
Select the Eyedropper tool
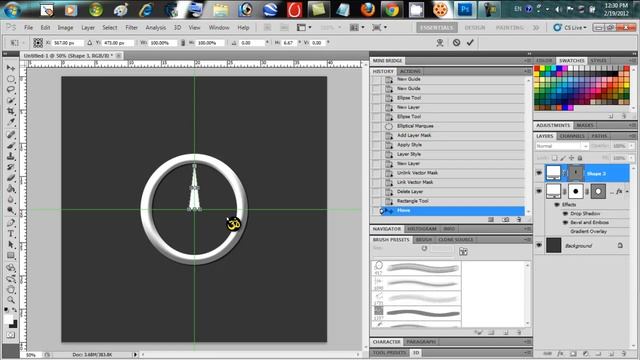[x=11, y=122]
